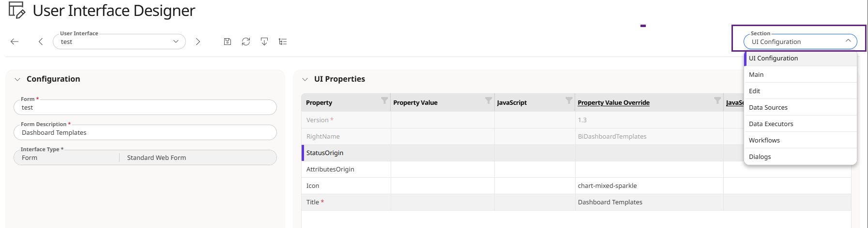This screenshot has height=228, width=868.
Task: Click the save disk icon
Action: click(228, 42)
